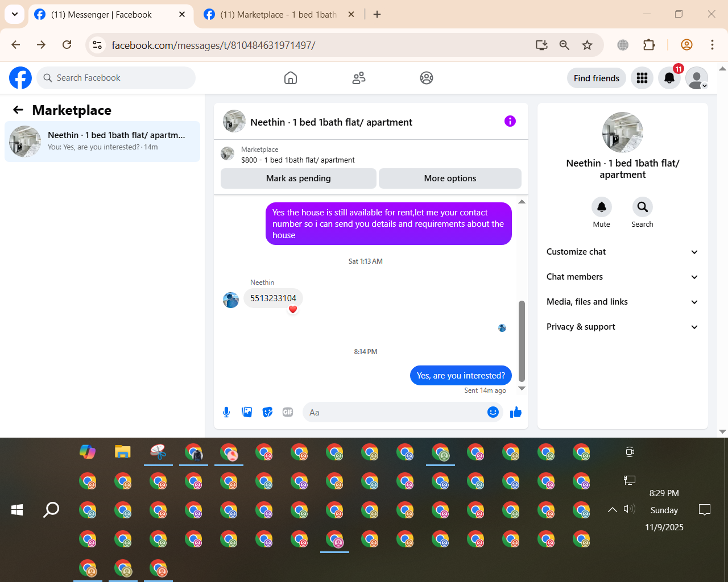Show hidden icons in system tray
The width and height of the screenshot is (728, 582).
(613, 510)
